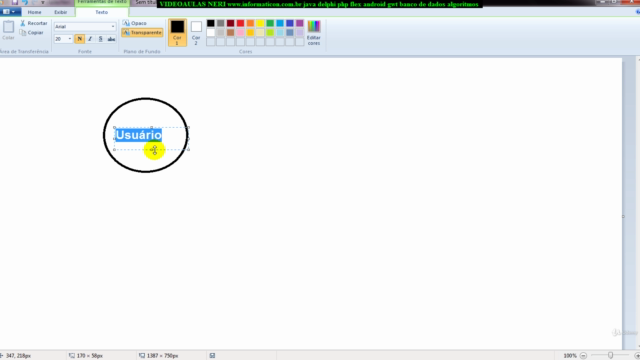The image size is (640, 360).
Task: Pick the indigo blue swatch
Action: (290, 23)
